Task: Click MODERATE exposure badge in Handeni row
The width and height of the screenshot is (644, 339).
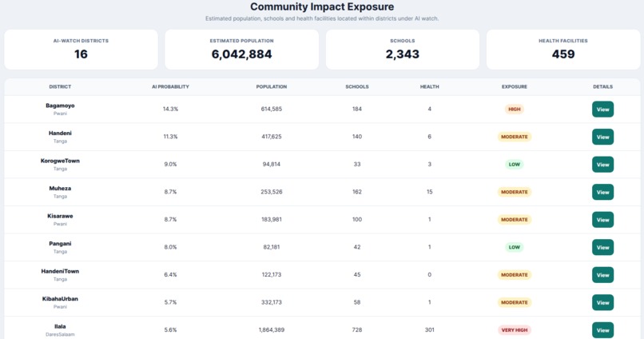Action: 515,137
